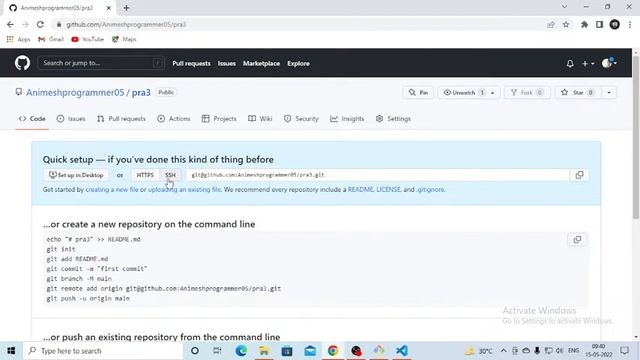This screenshot has height=360, width=640.
Task: Open the LICENSE link
Action: (x=389, y=190)
